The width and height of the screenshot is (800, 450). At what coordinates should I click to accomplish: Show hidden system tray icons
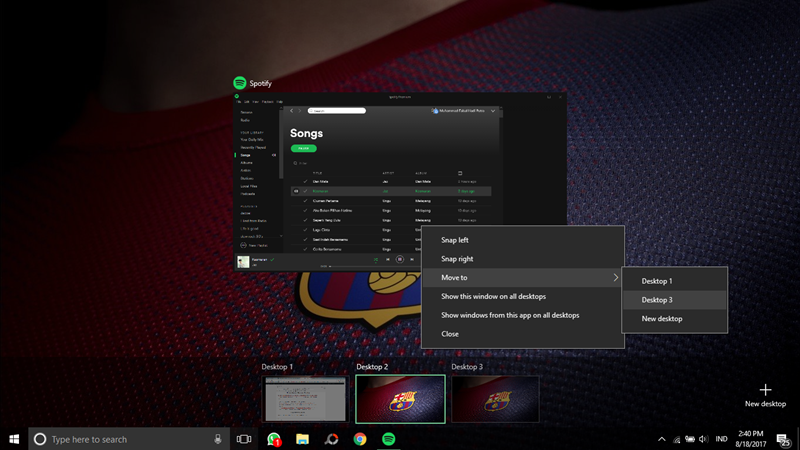pos(661,438)
